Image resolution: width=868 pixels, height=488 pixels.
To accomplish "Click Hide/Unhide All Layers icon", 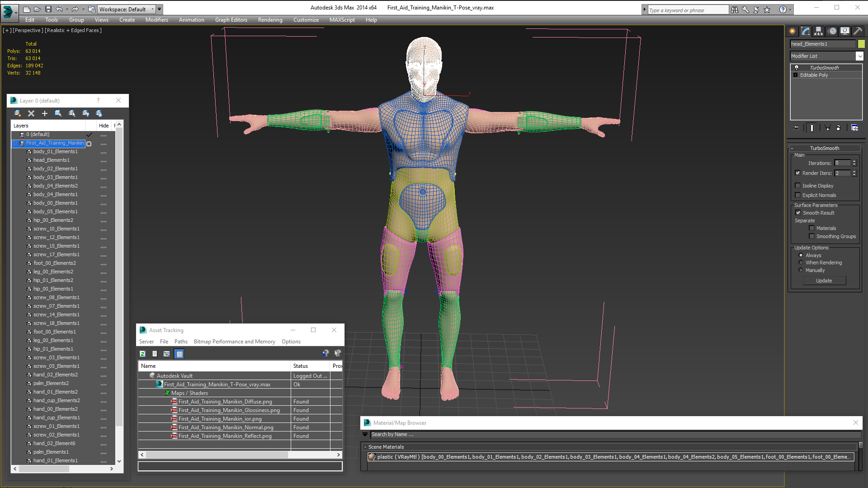I will tap(85, 113).
